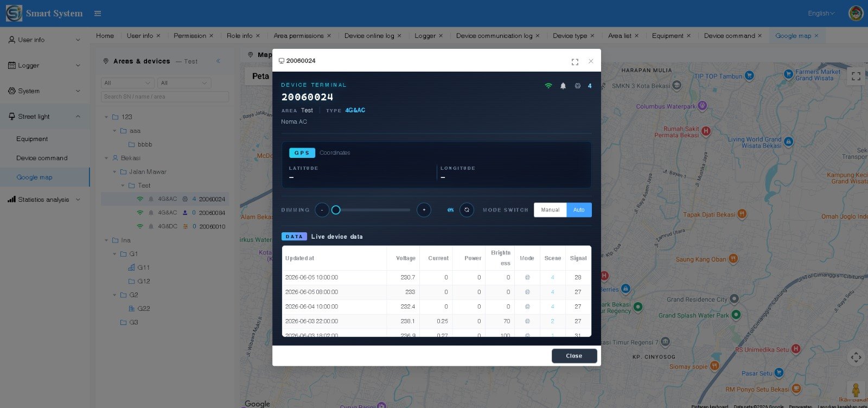Click mode icon in 2026-06-05 08:00:00 row

coord(527,292)
